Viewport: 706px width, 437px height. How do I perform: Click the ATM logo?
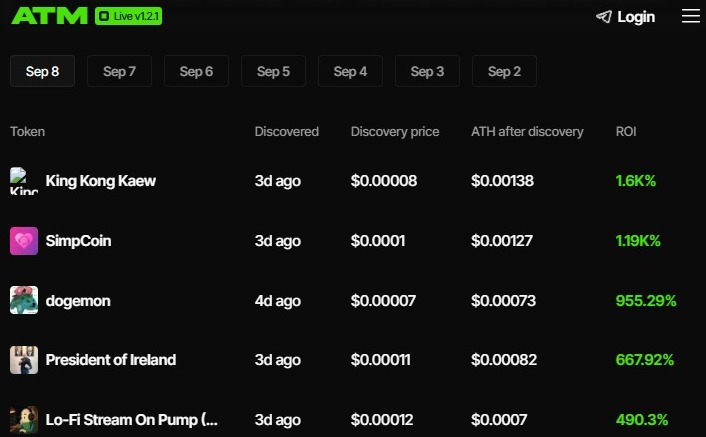(48, 16)
